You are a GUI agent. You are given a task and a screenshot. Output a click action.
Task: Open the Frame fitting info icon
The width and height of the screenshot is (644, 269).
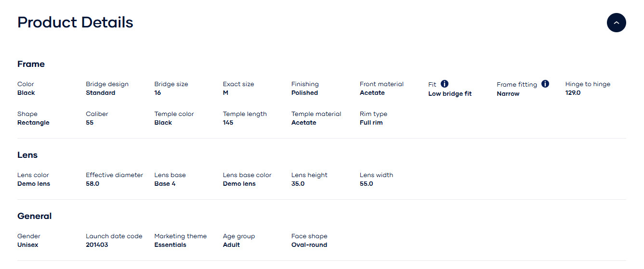click(x=545, y=84)
